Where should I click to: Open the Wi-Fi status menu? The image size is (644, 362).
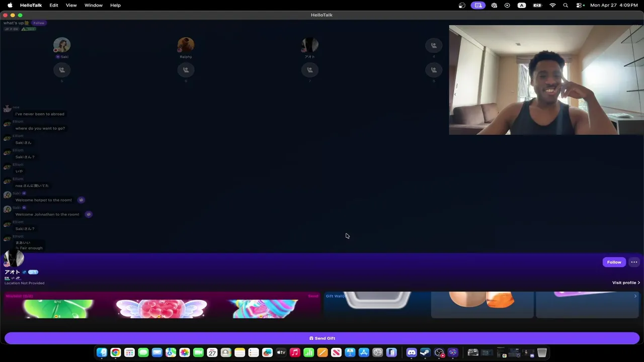pyautogui.click(x=552, y=5)
